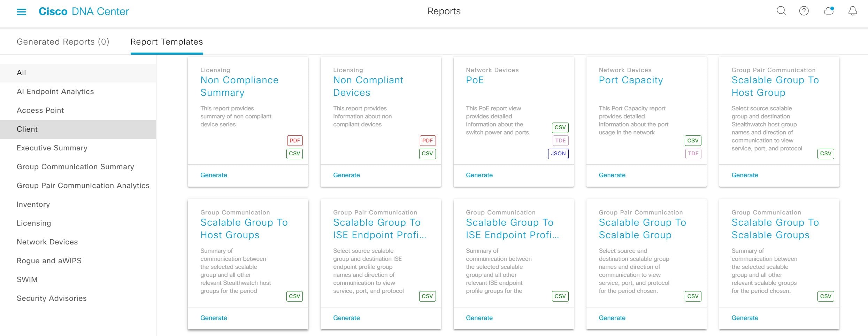Image resolution: width=868 pixels, height=336 pixels.
Task: Show Rogue and aWIPS templates
Action: 49,261
